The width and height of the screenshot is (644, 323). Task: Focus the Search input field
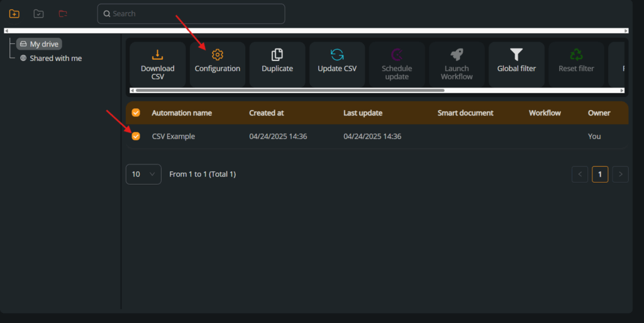coord(191,14)
